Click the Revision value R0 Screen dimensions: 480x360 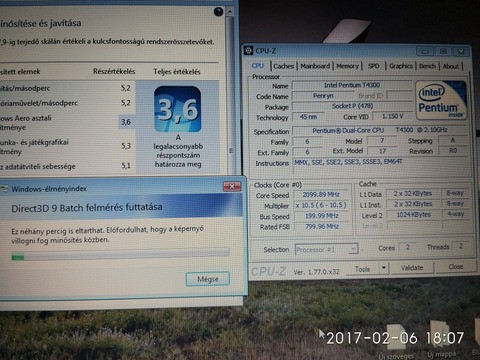tap(453, 150)
